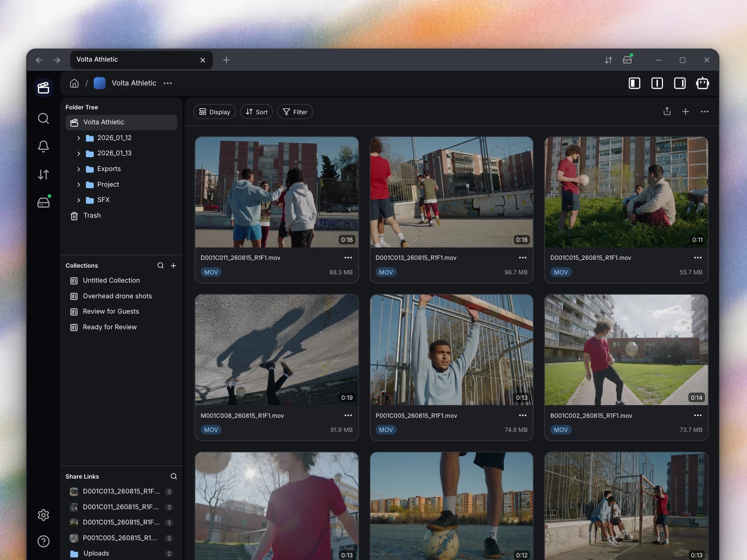Open options menu for D001C011_260815_R1F1.mov
Viewport: 747px width, 560px height.
point(348,258)
